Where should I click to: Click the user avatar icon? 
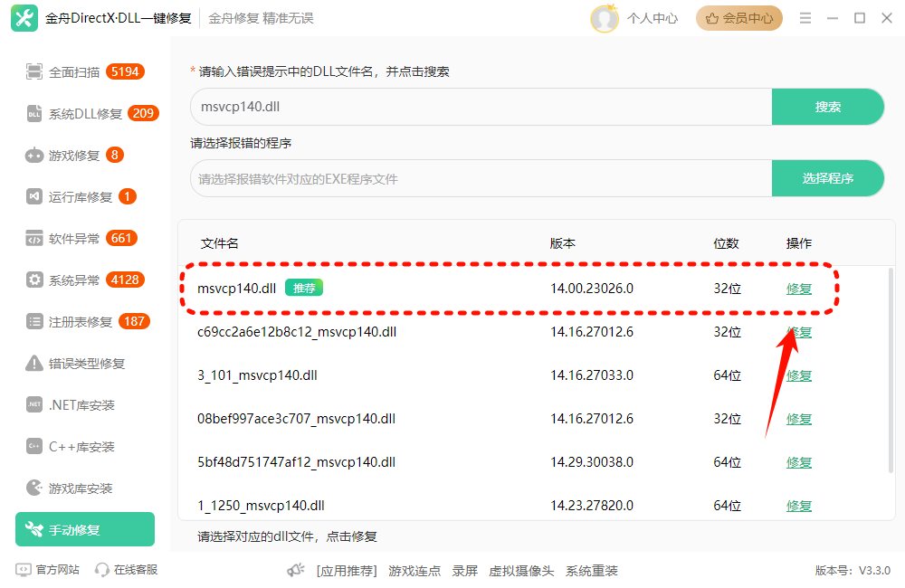coord(605,18)
